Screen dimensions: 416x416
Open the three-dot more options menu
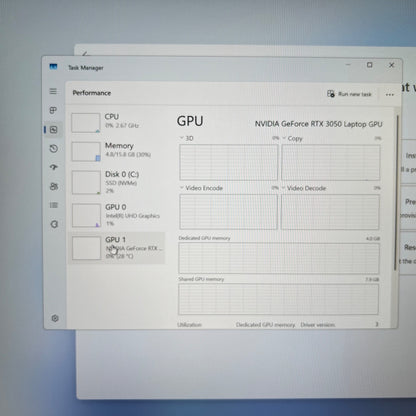(x=390, y=95)
